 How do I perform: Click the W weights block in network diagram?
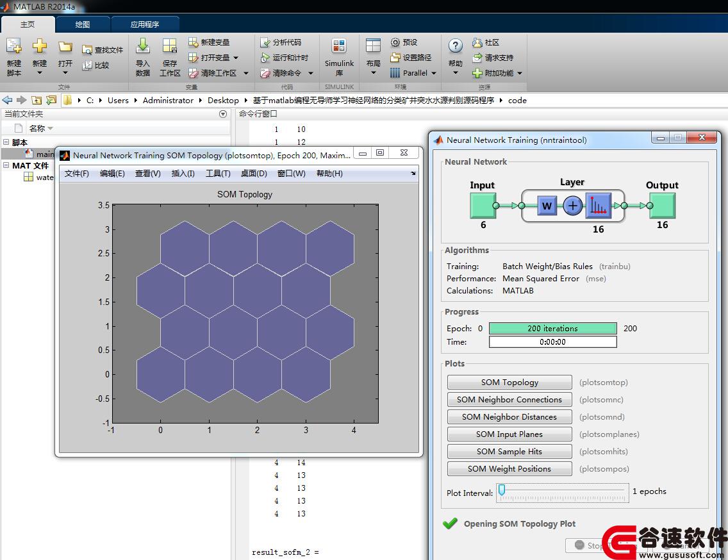pos(547,206)
